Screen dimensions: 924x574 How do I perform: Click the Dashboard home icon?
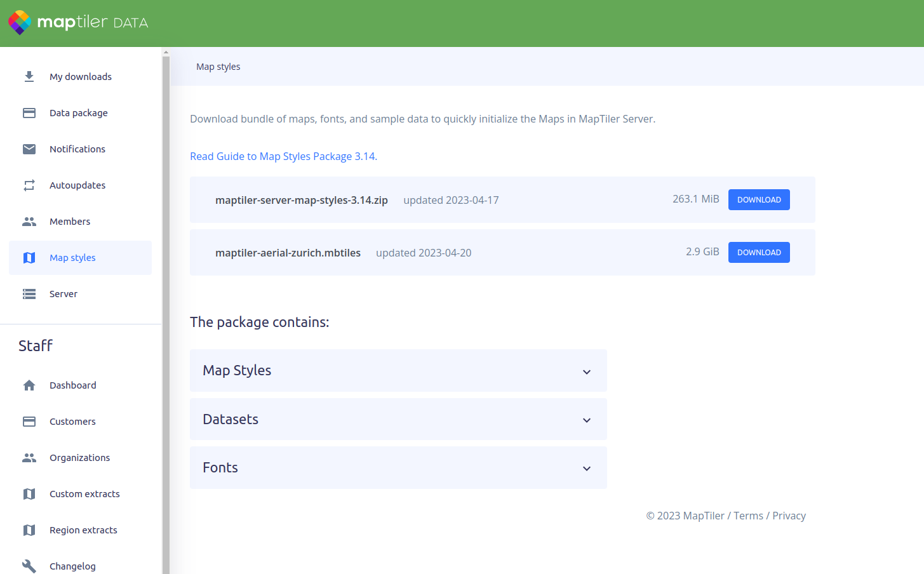[29, 385]
